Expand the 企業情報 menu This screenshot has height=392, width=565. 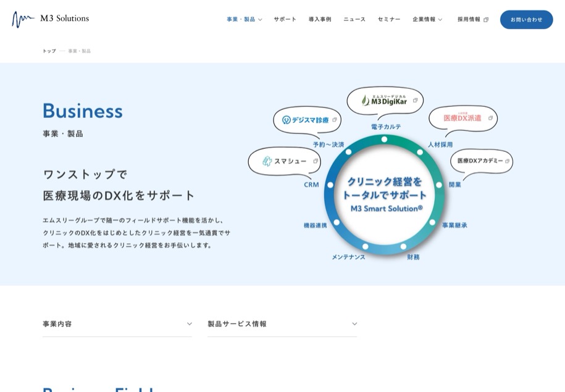click(x=427, y=20)
